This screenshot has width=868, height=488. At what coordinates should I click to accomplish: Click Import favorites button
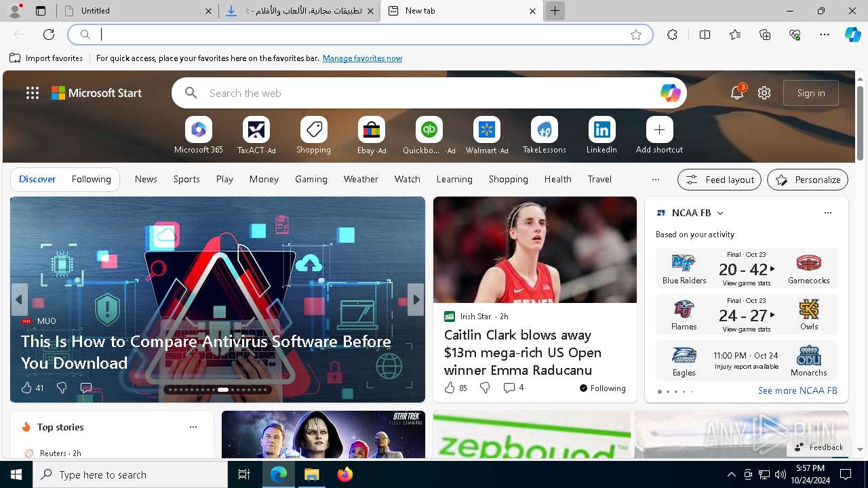(46, 58)
